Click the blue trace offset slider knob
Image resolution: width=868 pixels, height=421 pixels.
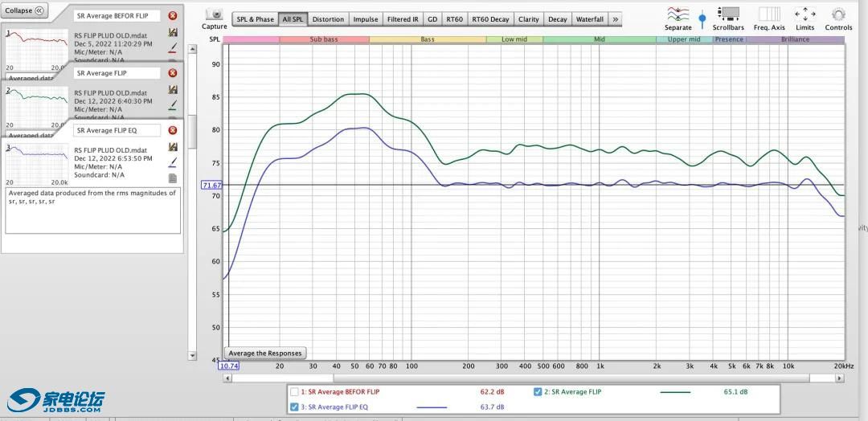702,19
